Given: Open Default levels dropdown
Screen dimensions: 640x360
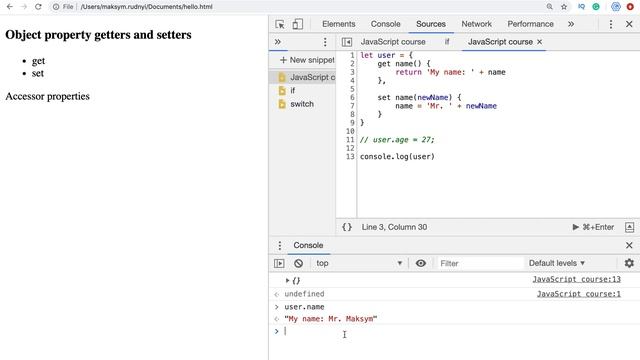Looking at the screenshot, I should coord(557,263).
